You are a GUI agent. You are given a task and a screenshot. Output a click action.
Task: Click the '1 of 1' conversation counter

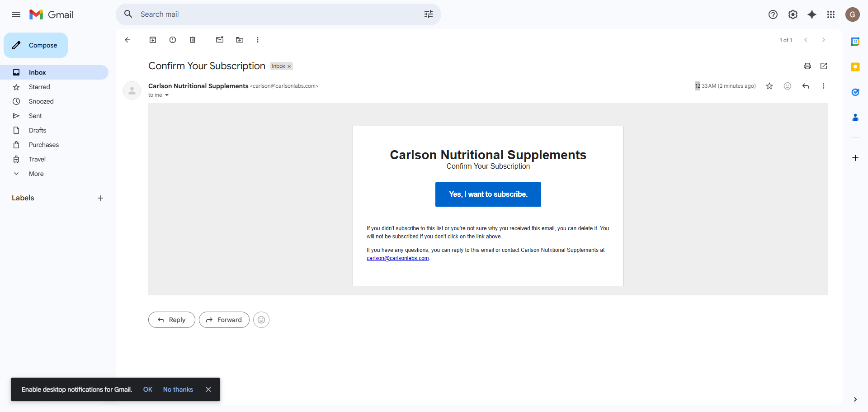point(786,40)
